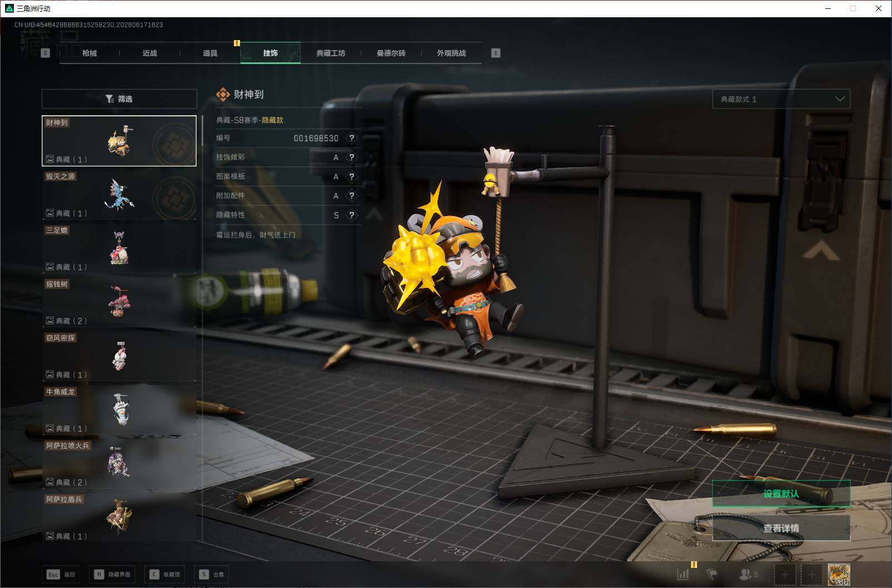This screenshot has width=892, height=588.
Task: Click the 隐藏界面 hide interface button
Action: [x=112, y=575]
